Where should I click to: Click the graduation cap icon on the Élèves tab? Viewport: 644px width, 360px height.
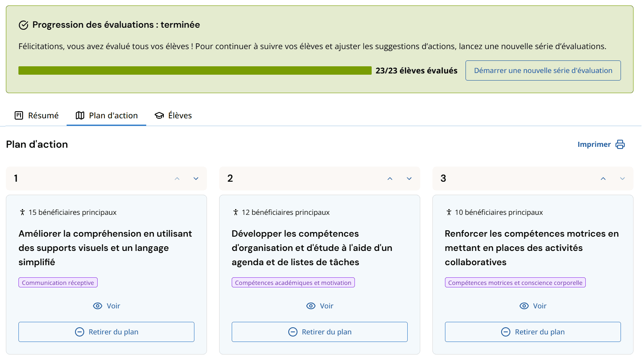[x=159, y=115]
